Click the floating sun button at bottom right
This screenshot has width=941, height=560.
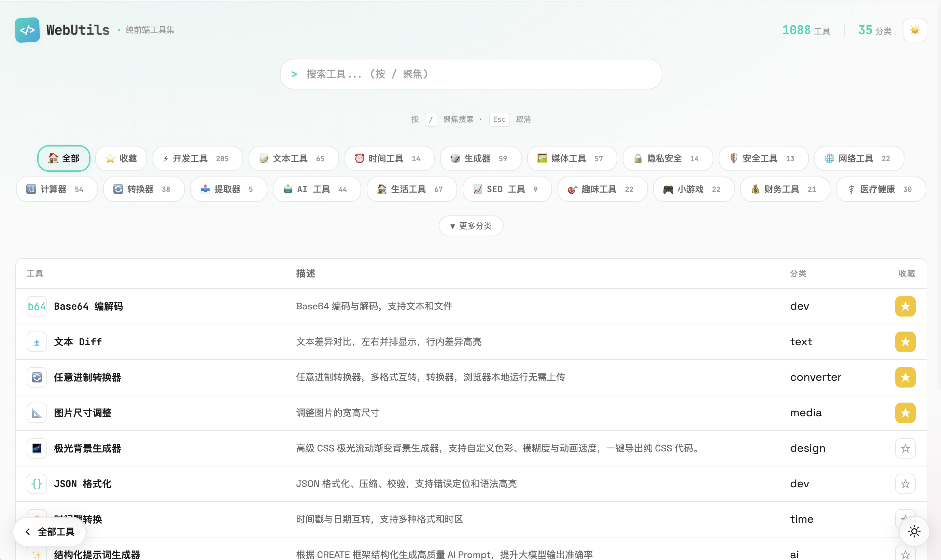pyautogui.click(x=914, y=531)
